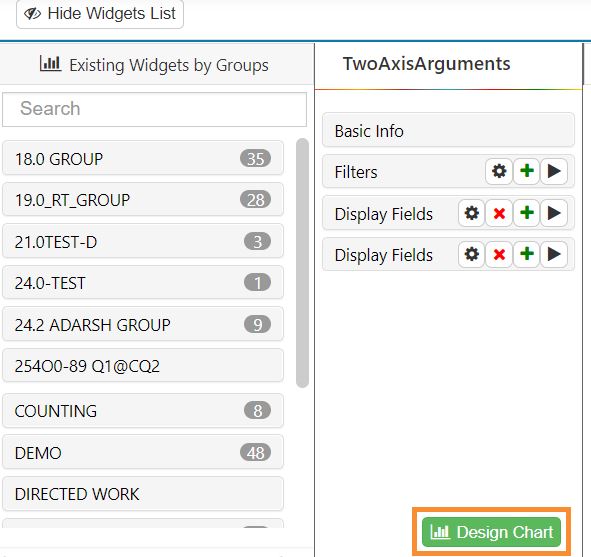Click the widget groups list scrollbar
This screenshot has height=557, width=591.
(302, 263)
